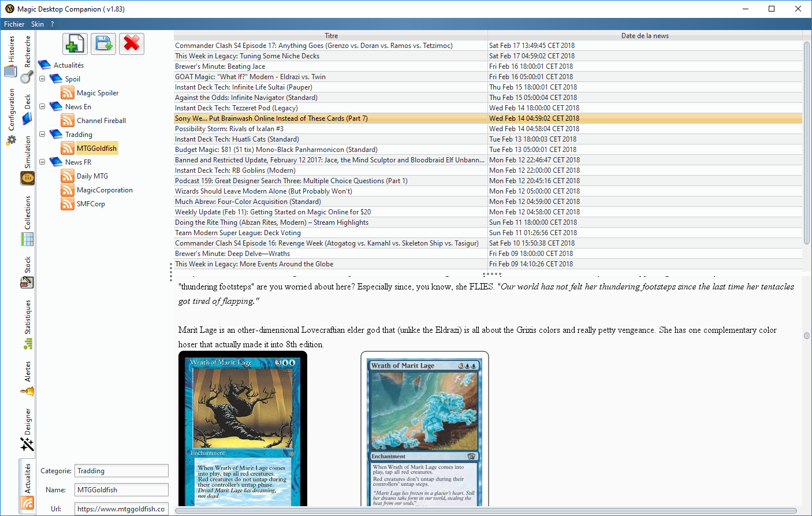Open 'This Week in Legacy: Tuning Some Niche Decks'

click(488, 56)
